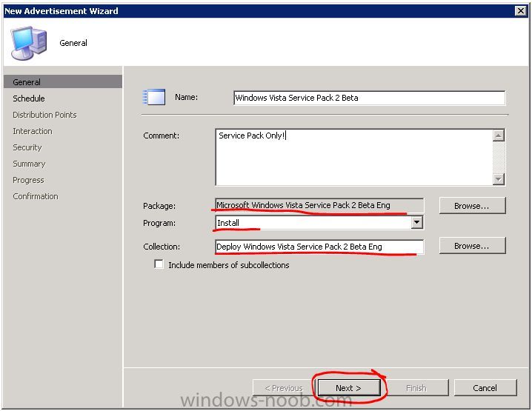532x411 pixels.
Task: Jump to the Summary step
Action: pyautogui.click(x=29, y=164)
